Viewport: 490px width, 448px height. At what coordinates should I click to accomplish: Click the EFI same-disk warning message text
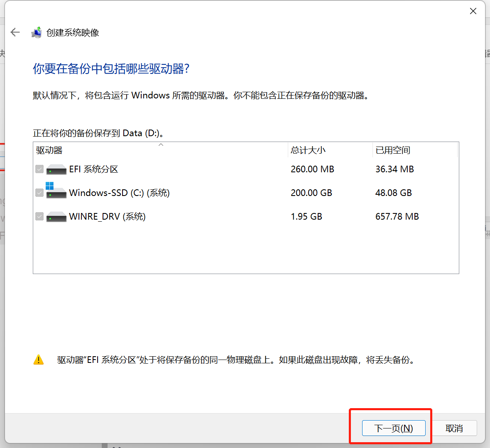point(236,360)
